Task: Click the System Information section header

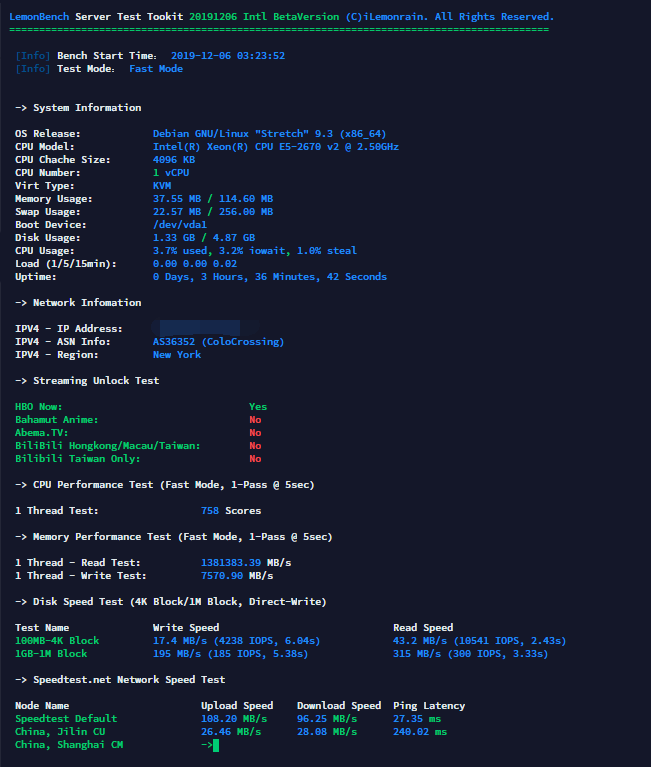Action: click(x=78, y=108)
